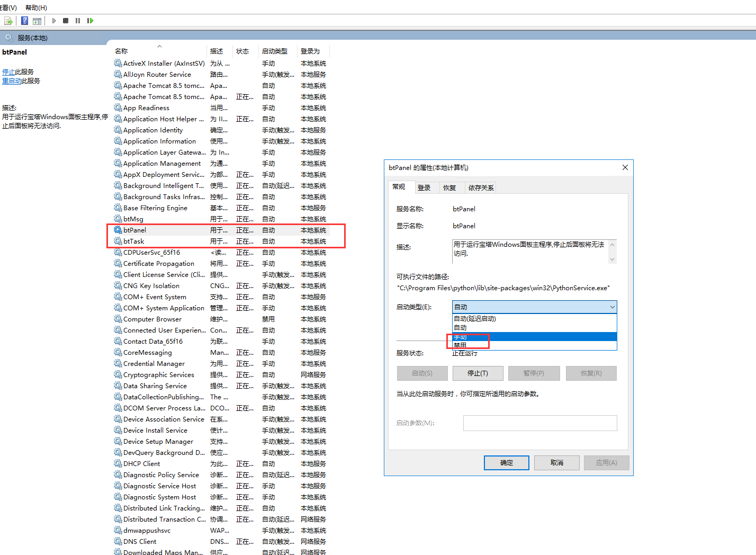Screen dimensions: 756x555
Task: Click the gear icon of Cryptographic Services
Action: point(118,374)
